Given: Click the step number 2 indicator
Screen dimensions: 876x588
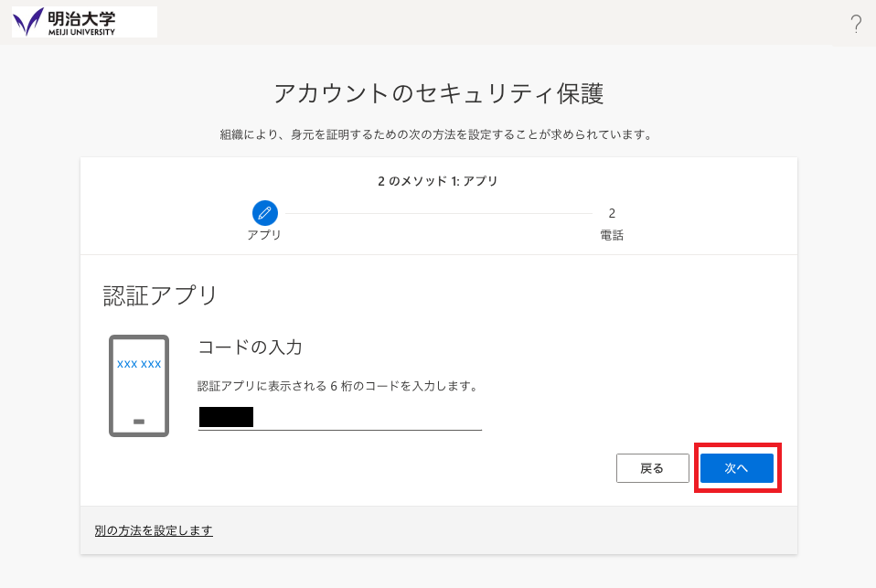Looking at the screenshot, I should (612, 213).
